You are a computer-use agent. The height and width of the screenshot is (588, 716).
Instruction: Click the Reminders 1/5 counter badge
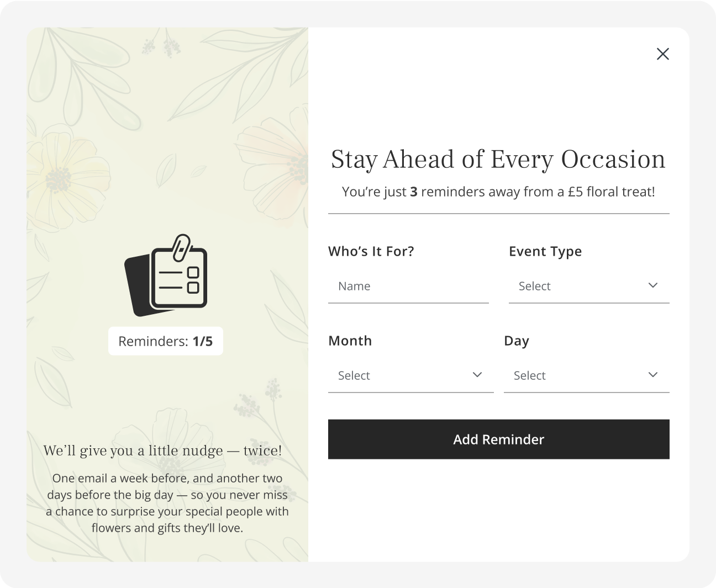pos(166,341)
